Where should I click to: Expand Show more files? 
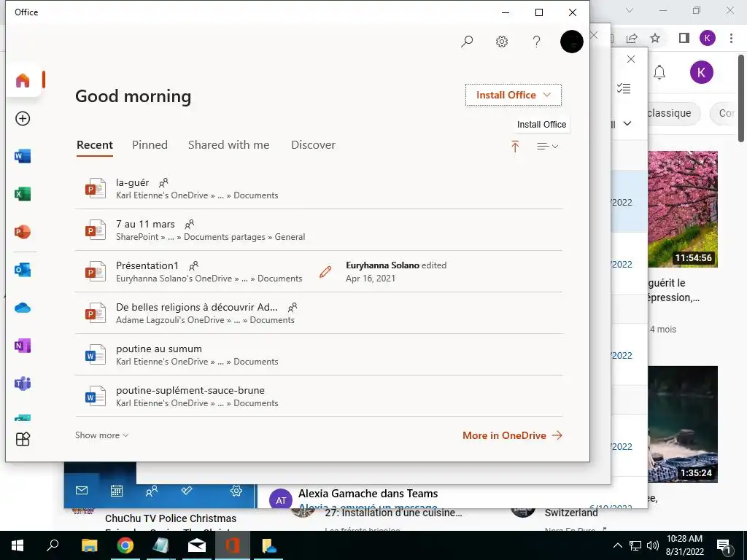pyautogui.click(x=101, y=435)
